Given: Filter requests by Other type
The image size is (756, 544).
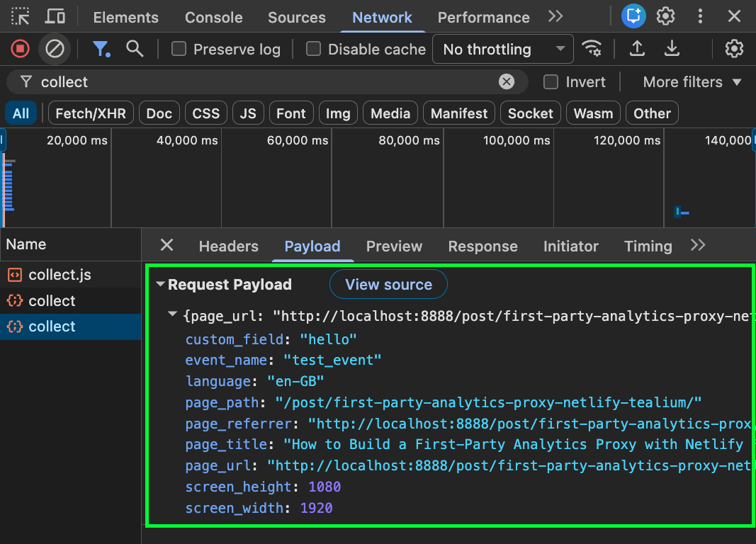Looking at the screenshot, I should [652, 113].
